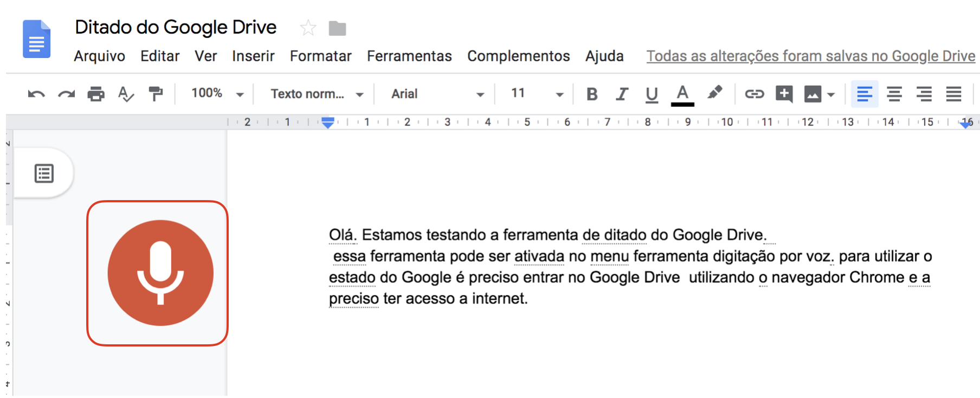The width and height of the screenshot is (980, 398).
Task: Open the move-to-folder icon
Action: [x=337, y=28]
